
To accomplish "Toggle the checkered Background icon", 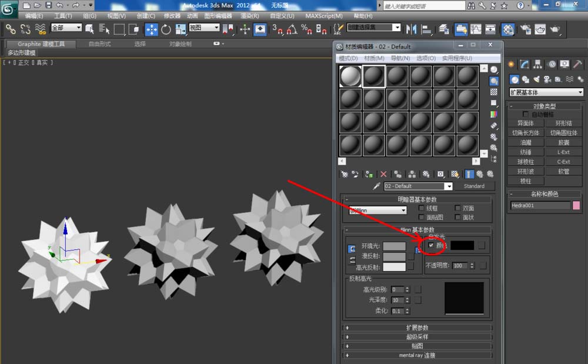I will [494, 92].
